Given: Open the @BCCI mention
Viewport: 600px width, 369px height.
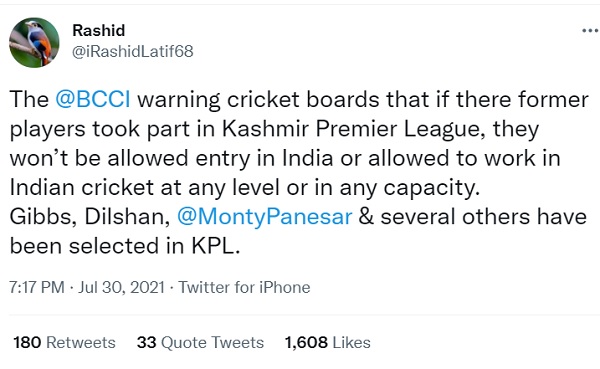Looking at the screenshot, I should pyautogui.click(x=93, y=100).
